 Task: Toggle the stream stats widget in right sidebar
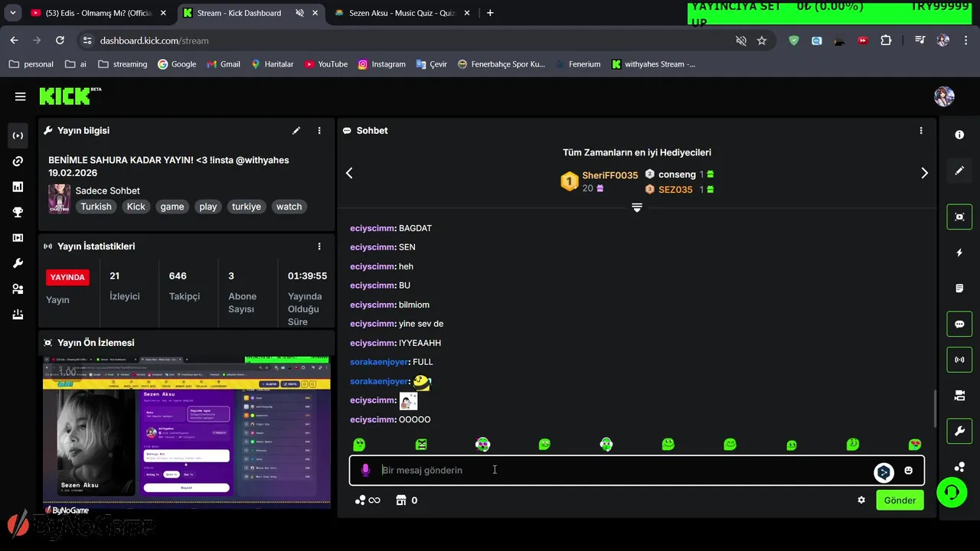(959, 360)
